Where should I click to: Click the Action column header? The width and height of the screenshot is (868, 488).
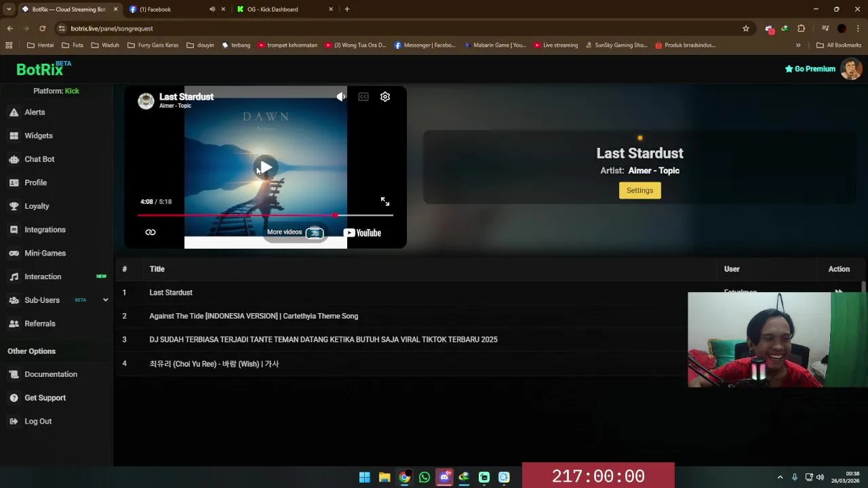tap(839, 269)
